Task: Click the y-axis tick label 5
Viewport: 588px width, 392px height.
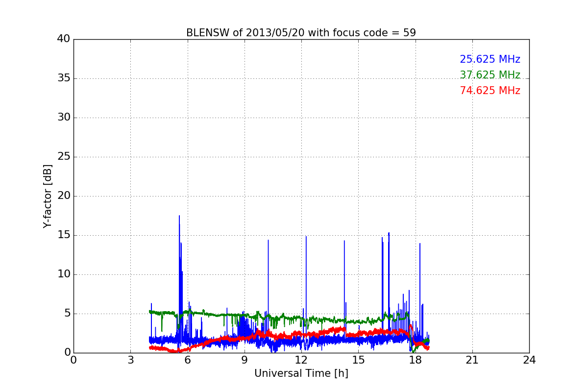Action: click(67, 314)
